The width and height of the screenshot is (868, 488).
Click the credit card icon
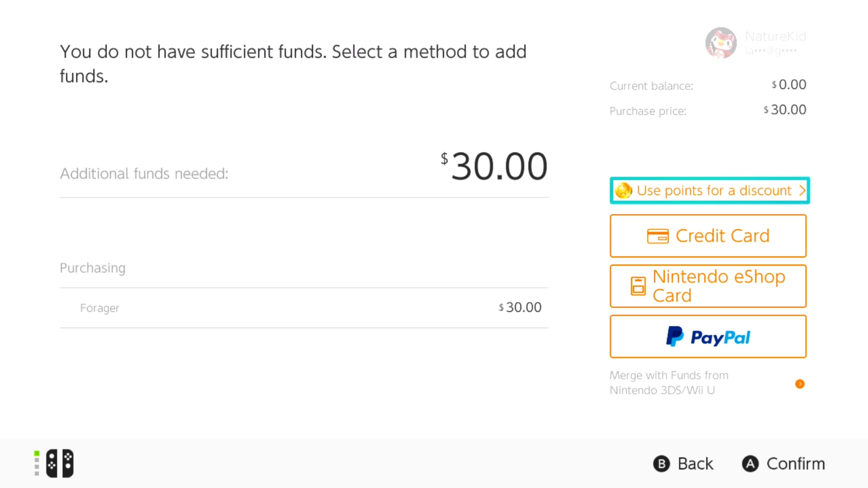[658, 236]
